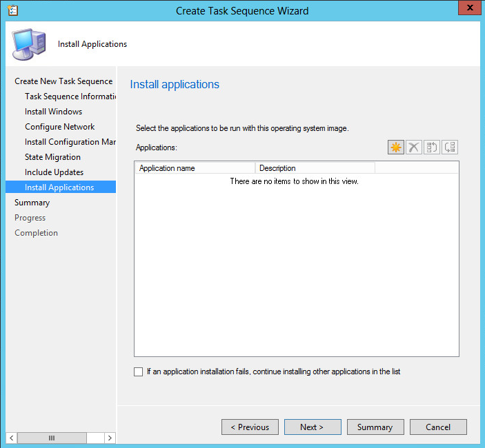Click the Previous button

click(250, 427)
